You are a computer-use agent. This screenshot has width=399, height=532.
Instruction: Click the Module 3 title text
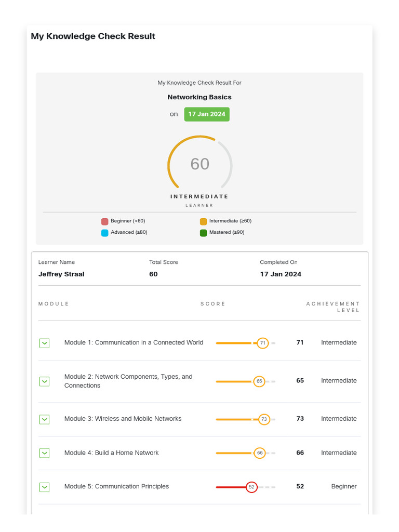coord(123,419)
